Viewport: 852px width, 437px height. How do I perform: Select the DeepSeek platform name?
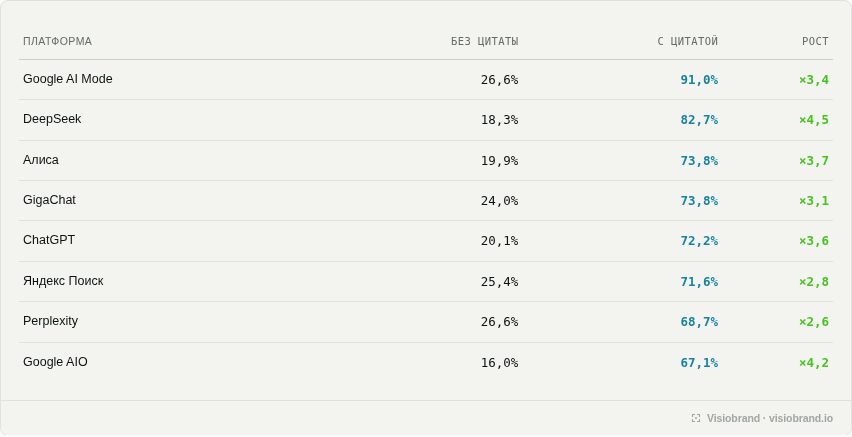[x=52, y=119]
